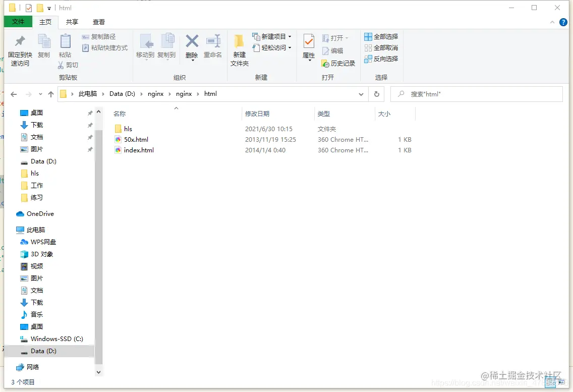
Task: Create a New Folder (新建文件夹)
Action: click(x=240, y=50)
